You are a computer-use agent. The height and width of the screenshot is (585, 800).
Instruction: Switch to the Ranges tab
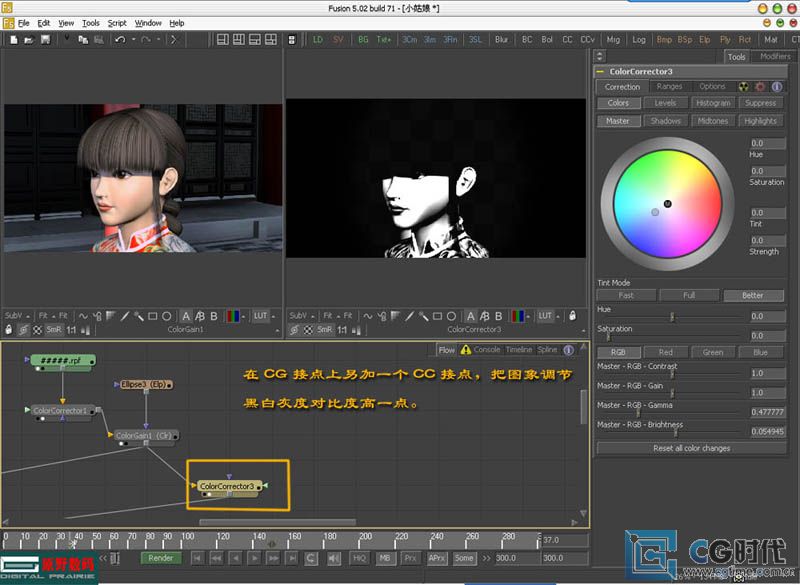tap(669, 87)
